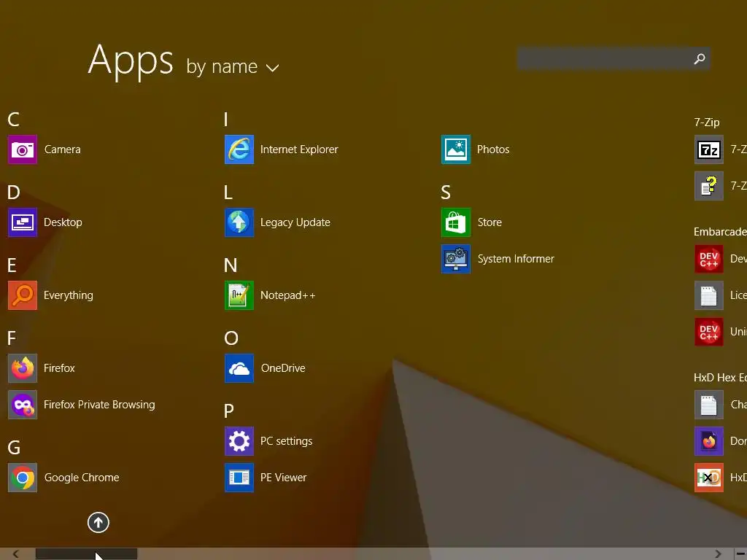
Task: Open the 7z File Manager icon
Action: point(709,149)
